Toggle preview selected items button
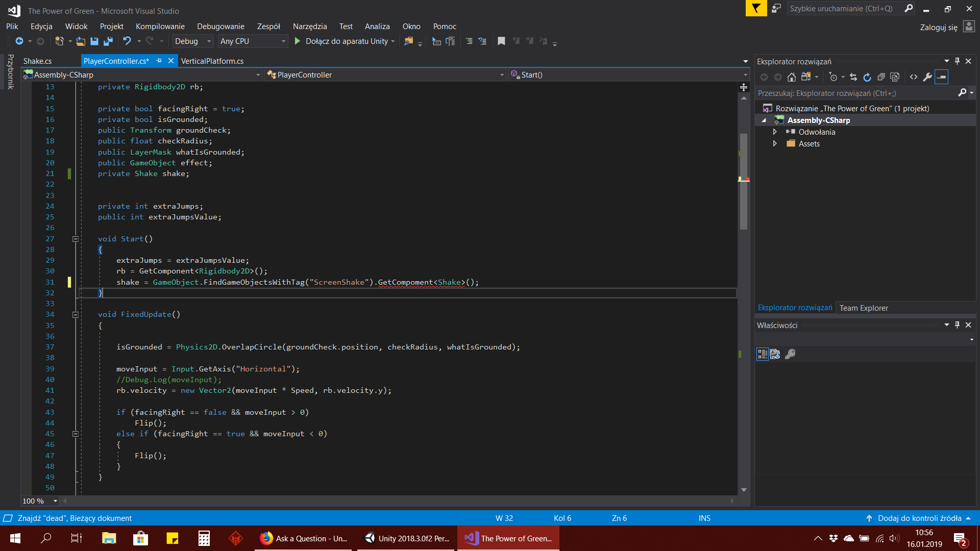This screenshot has width=980, height=551. tap(942, 77)
